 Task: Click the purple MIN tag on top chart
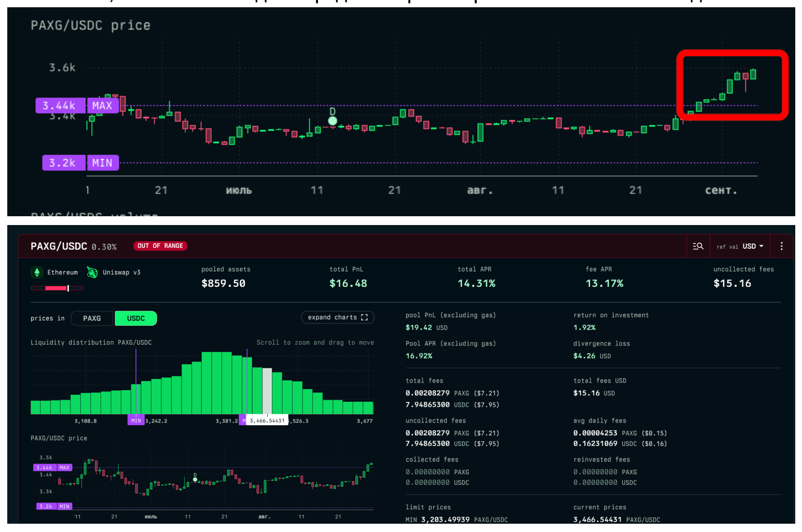pyautogui.click(x=102, y=163)
